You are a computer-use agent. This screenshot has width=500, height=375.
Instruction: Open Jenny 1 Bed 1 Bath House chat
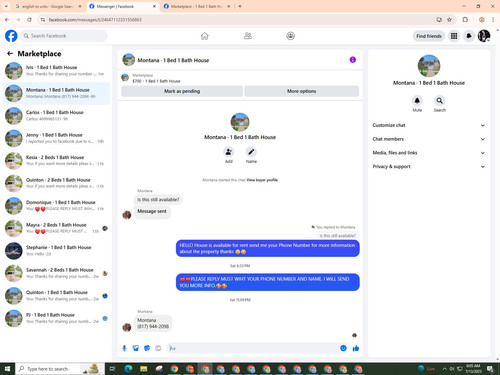(x=56, y=138)
